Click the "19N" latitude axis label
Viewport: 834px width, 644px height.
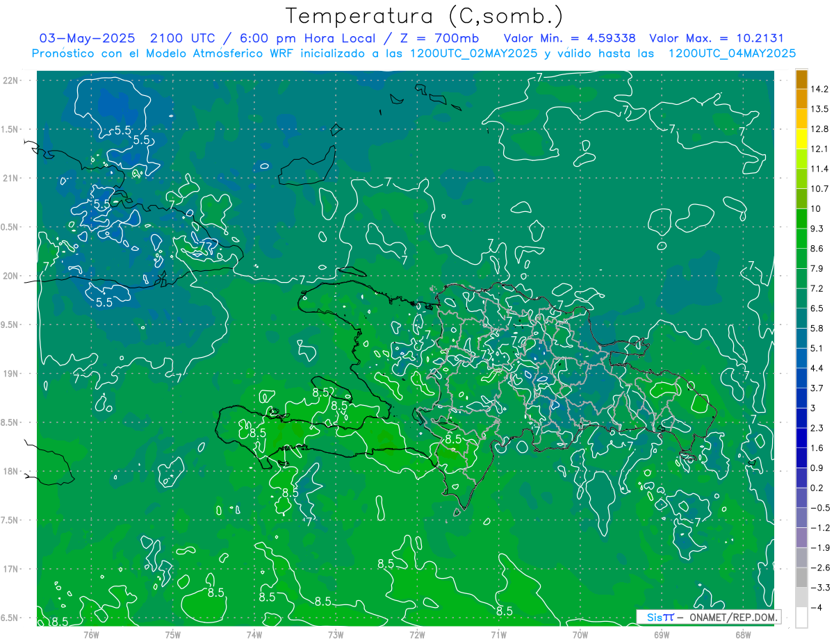coord(11,374)
